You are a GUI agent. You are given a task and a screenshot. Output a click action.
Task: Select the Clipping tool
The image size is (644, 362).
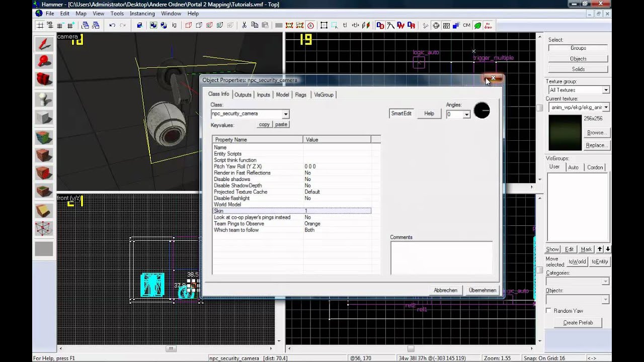click(44, 210)
